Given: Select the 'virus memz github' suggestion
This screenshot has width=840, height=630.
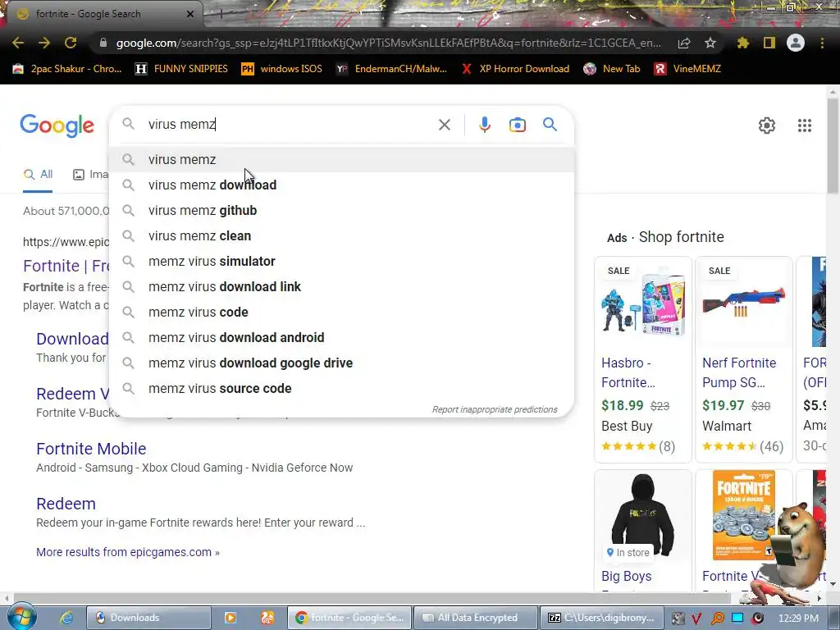Looking at the screenshot, I should [342, 211].
